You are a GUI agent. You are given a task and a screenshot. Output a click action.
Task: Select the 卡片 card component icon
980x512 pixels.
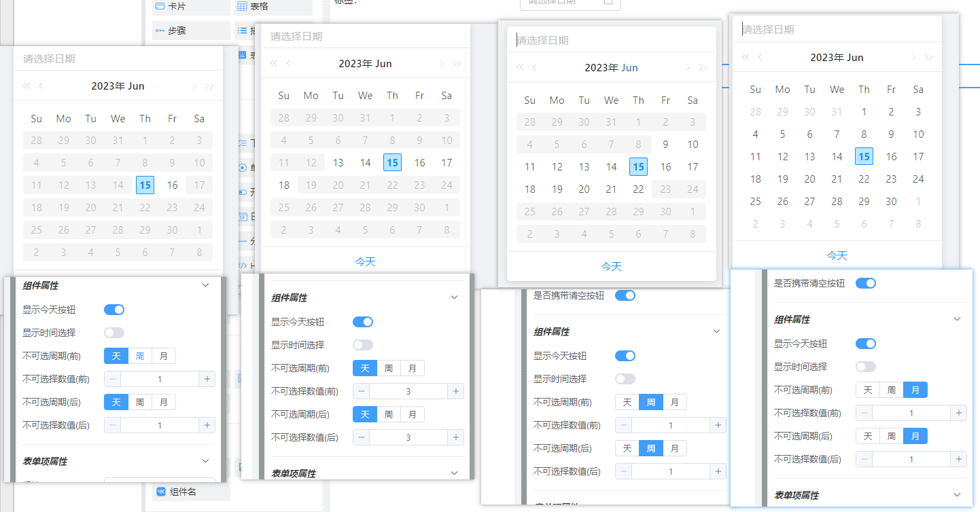tap(160, 6)
